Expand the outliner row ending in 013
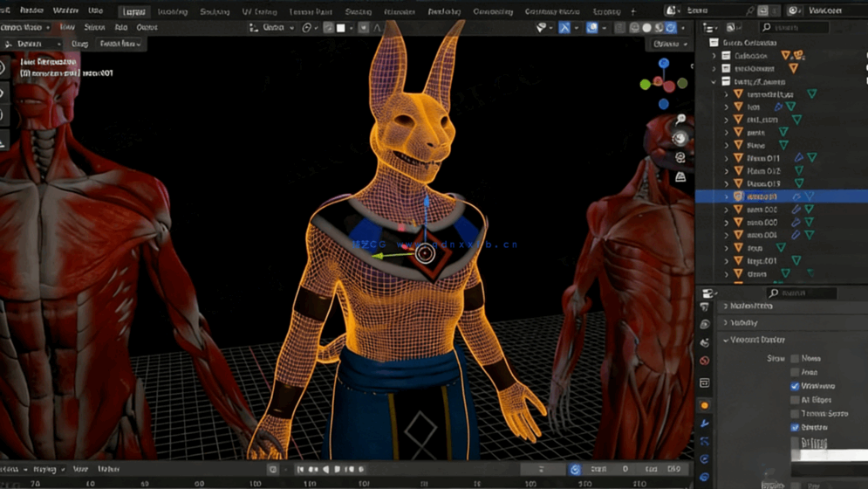The height and width of the screenshot is (489, 868). [x=727, y=183]
